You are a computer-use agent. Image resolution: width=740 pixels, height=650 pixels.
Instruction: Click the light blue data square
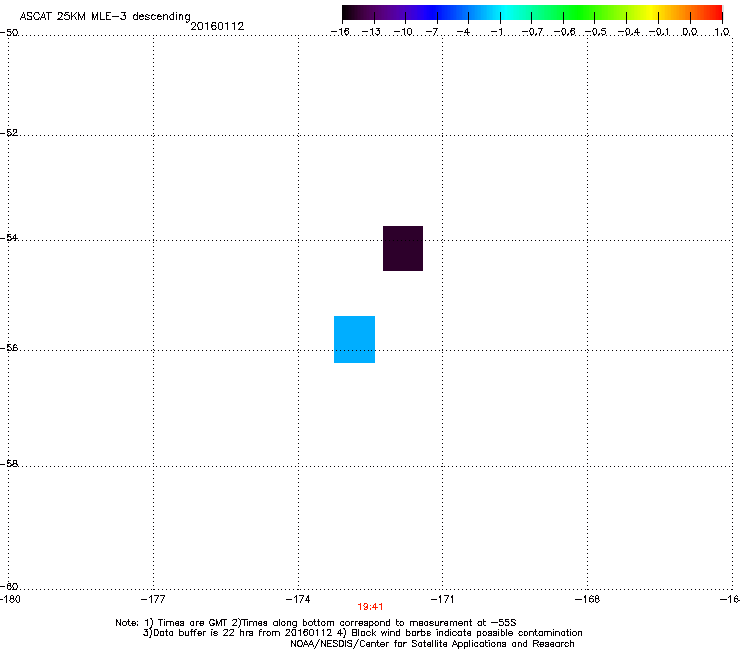point(354,339)
